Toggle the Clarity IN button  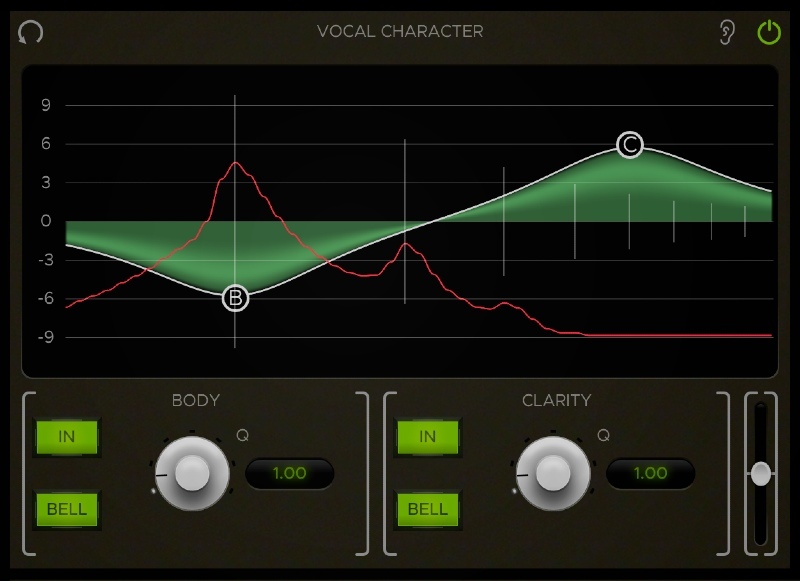[428, 437]
